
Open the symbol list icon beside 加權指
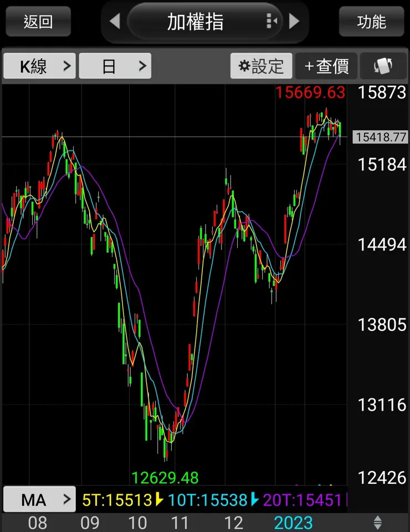pos(271,22)
